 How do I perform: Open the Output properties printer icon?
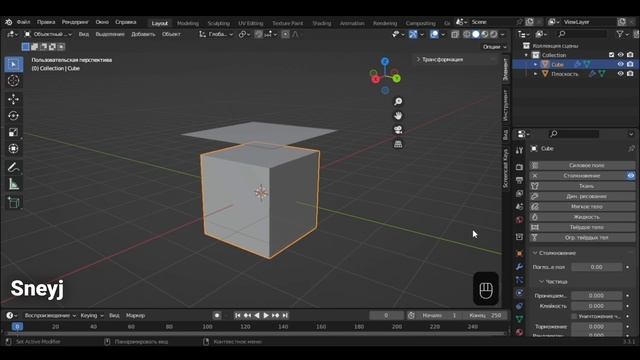pos(519,180)
